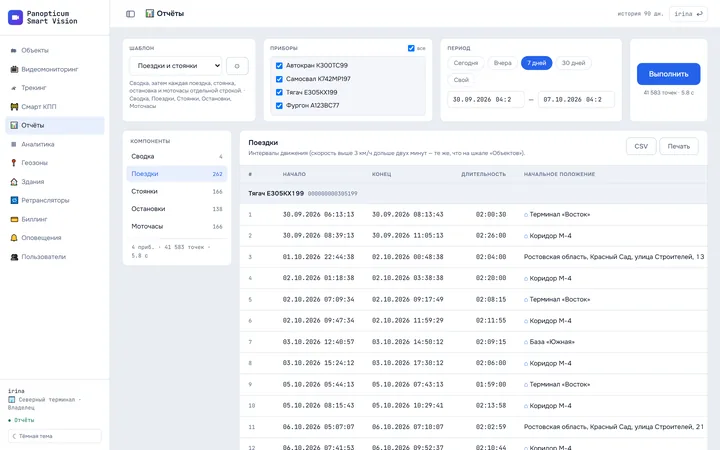The width and height of the screenshot is (720, 450).
Task: Click the 'история 90 дн.' header text
Action: coord(640,14)
